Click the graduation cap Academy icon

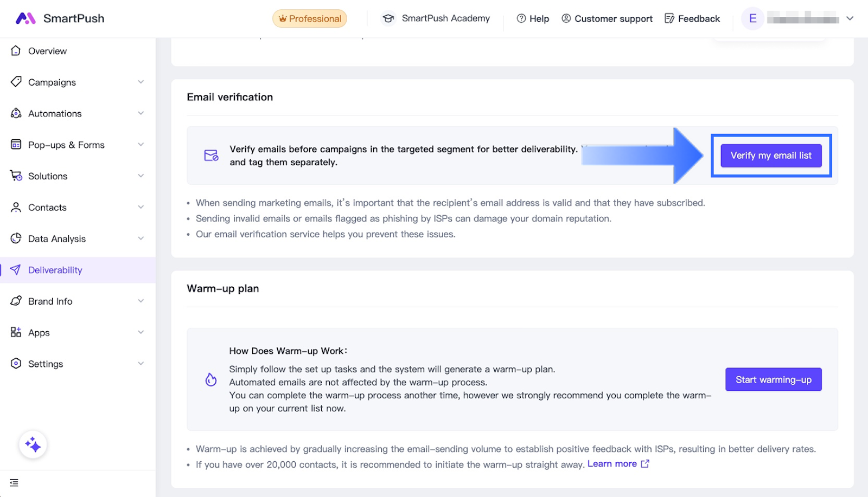point(388,18)
